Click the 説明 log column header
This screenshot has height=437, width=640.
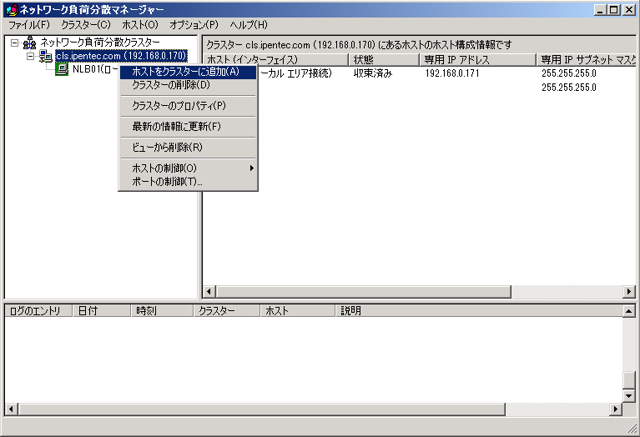[479, 311]
